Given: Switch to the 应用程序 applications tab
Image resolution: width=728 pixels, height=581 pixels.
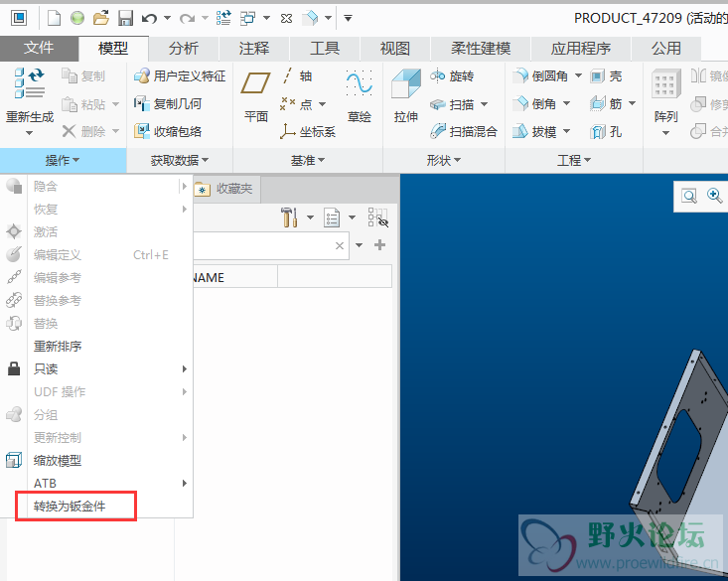Looking at the screenshot, I should (581, 49).
